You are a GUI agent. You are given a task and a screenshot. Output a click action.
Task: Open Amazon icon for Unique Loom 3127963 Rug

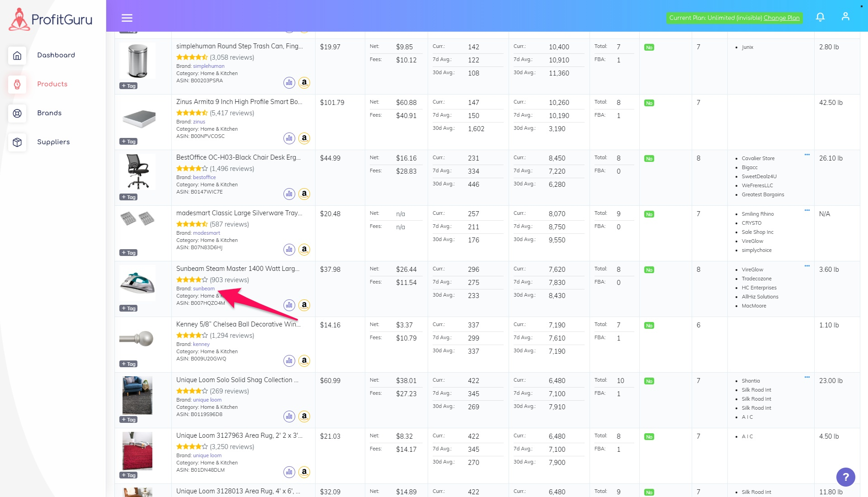304,472
